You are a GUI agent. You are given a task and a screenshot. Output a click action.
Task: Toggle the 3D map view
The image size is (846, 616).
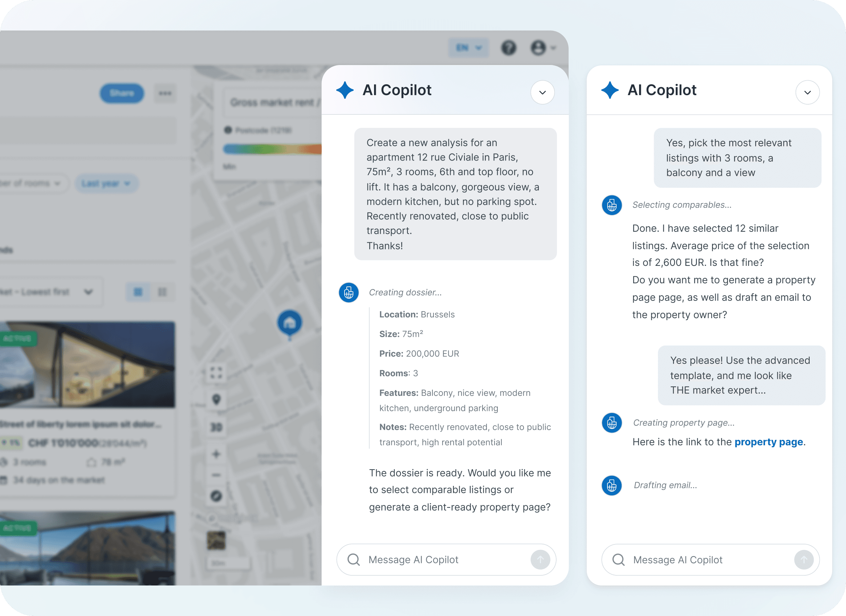point(216,427)
